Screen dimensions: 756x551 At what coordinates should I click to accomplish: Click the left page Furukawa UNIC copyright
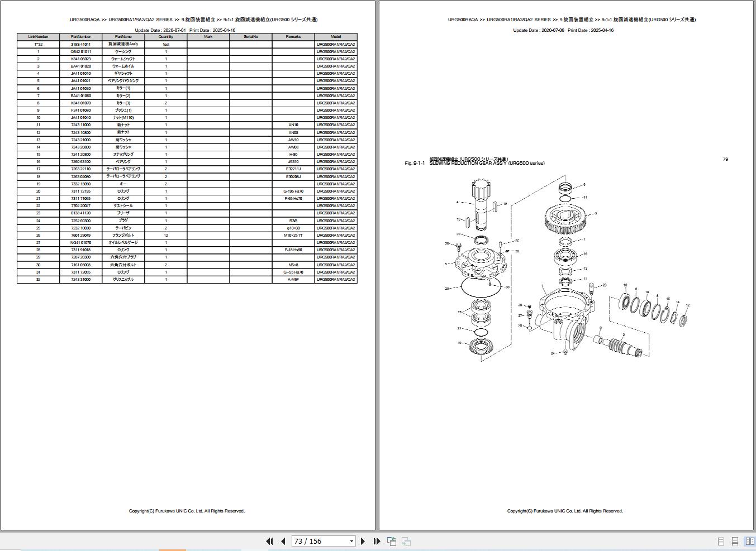pos(187,511)
